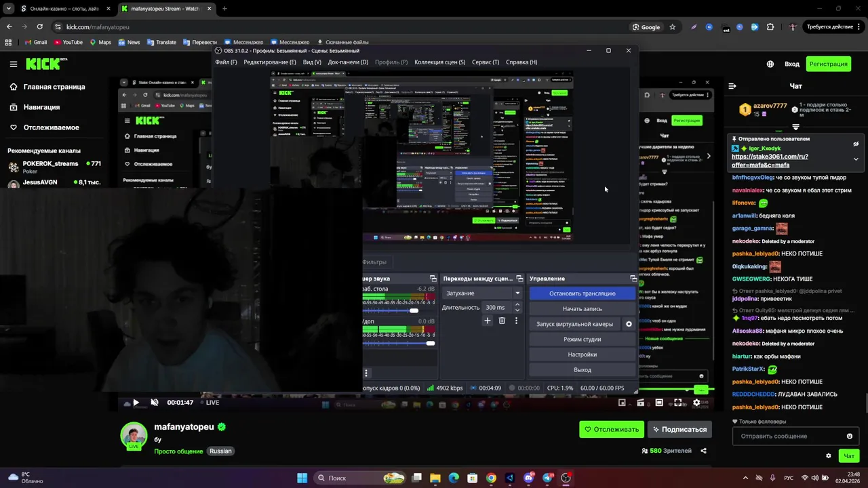Viewport: 868px width, 488px height.
Task: Enable theater mode in the stream player
Action: [659, 403]
